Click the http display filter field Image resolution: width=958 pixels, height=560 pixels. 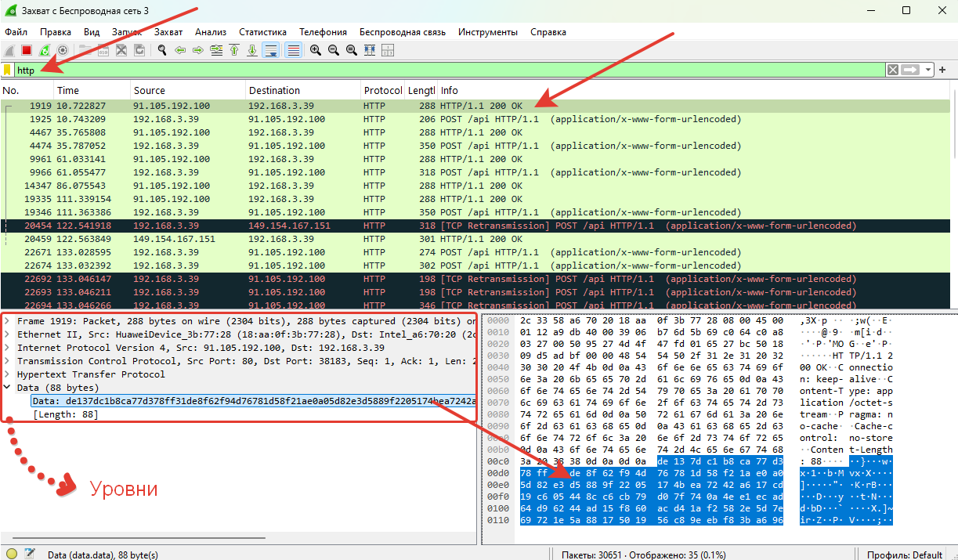[450, 70]
